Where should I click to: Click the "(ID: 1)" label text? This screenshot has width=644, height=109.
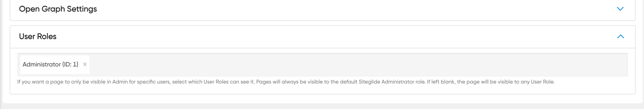pyautogui.click(x=70, y=64)
